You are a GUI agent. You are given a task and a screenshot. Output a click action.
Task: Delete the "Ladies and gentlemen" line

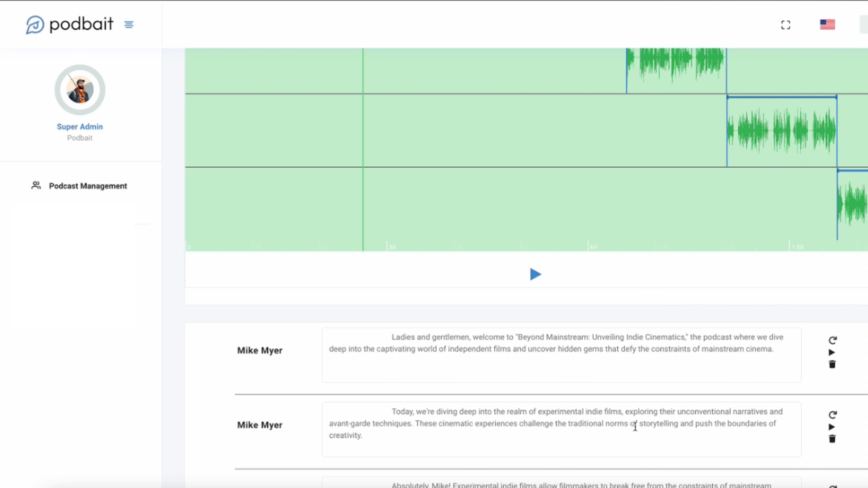click(832, 364)
